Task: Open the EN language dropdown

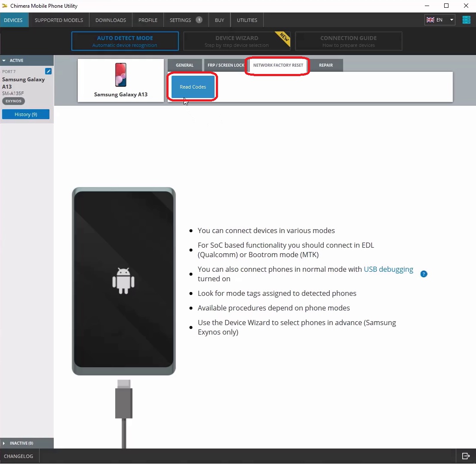Action: tap(440, 20)
